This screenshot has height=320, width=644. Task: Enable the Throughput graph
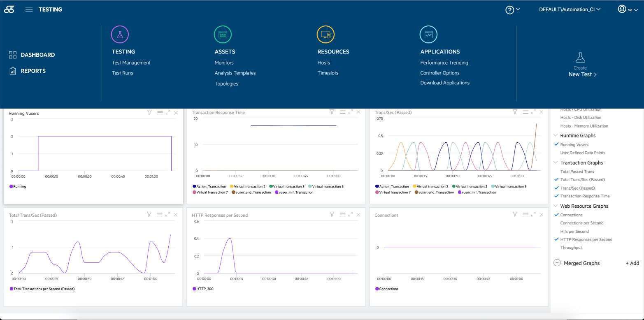tap(571, 248)
